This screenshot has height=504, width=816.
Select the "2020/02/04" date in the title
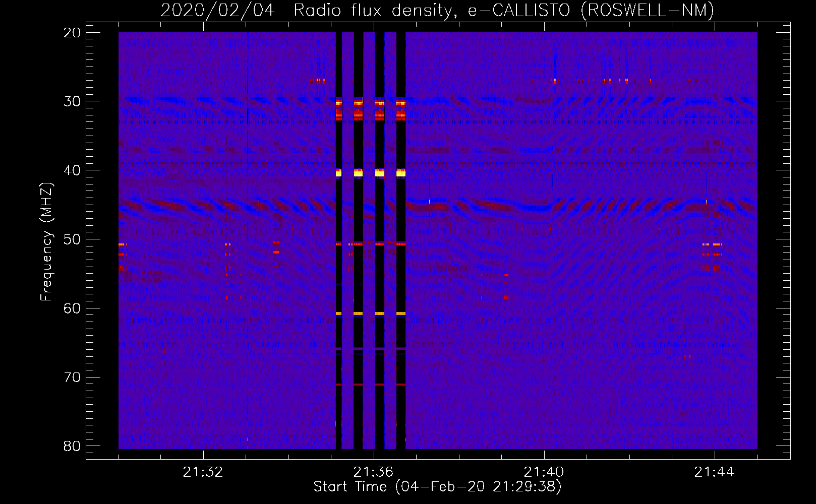(x=217, y=10)
